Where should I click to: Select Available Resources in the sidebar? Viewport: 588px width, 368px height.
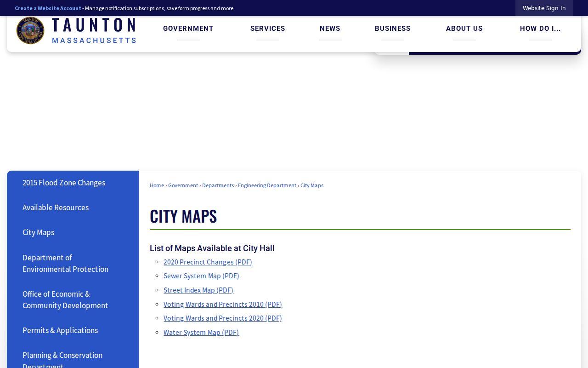click(x=56, y=208)
